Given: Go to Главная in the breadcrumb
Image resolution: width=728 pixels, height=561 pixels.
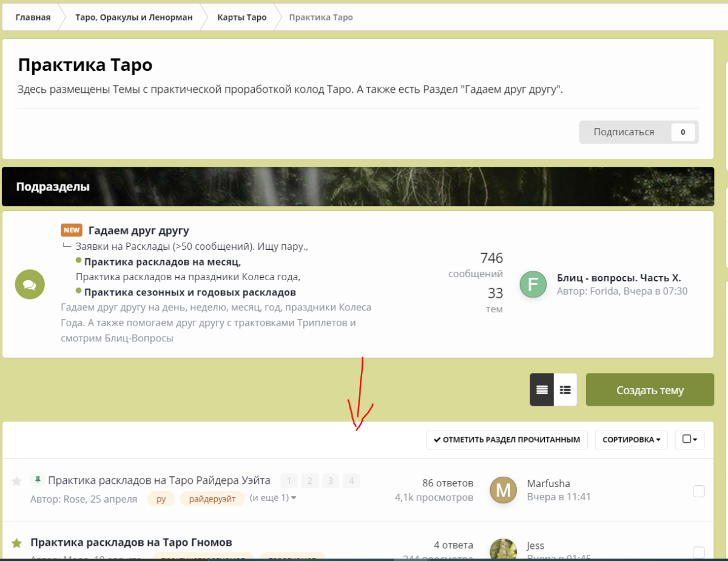Looking at the screenshot, I should pyautogui.click(x=33, y=18).
